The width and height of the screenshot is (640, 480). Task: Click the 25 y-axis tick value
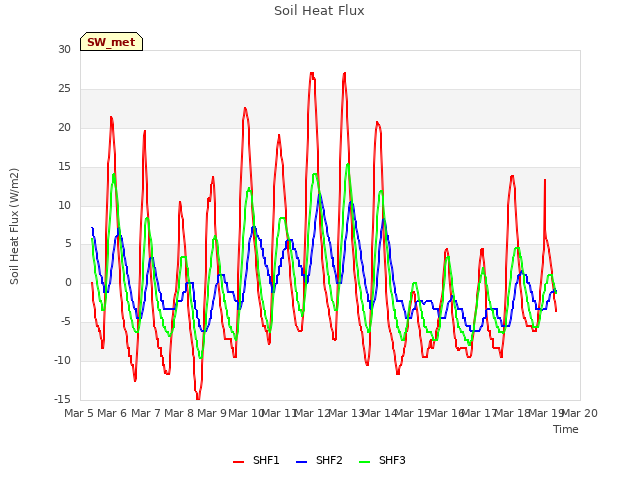64,89
